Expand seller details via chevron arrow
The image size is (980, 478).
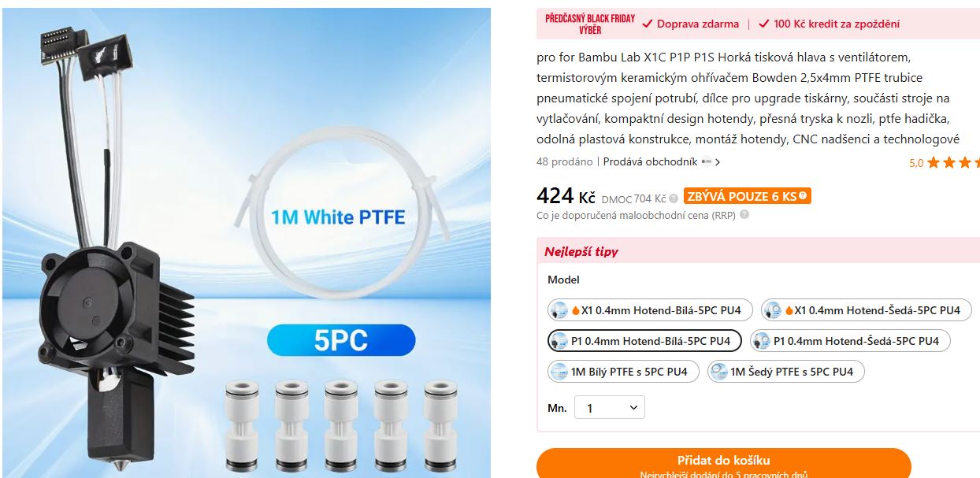718,162
